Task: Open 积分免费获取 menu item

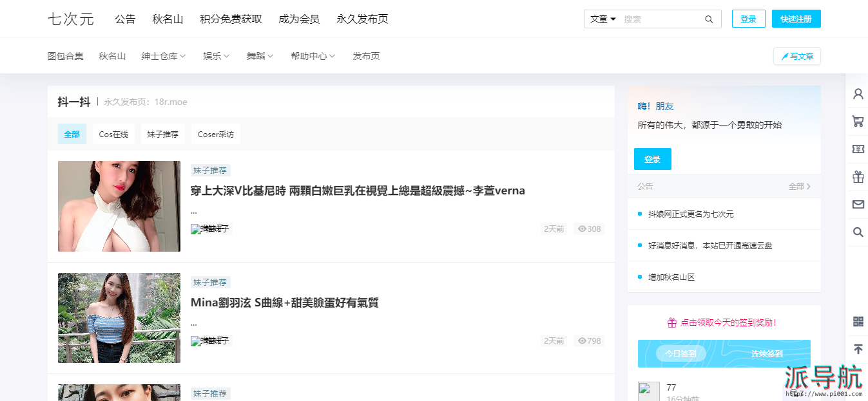Action: [231, 19]
